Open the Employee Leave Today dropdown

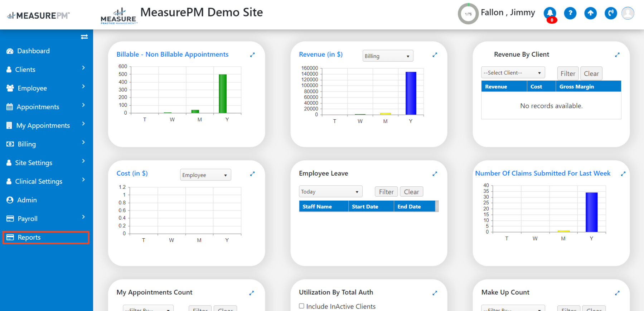(330, 192)
